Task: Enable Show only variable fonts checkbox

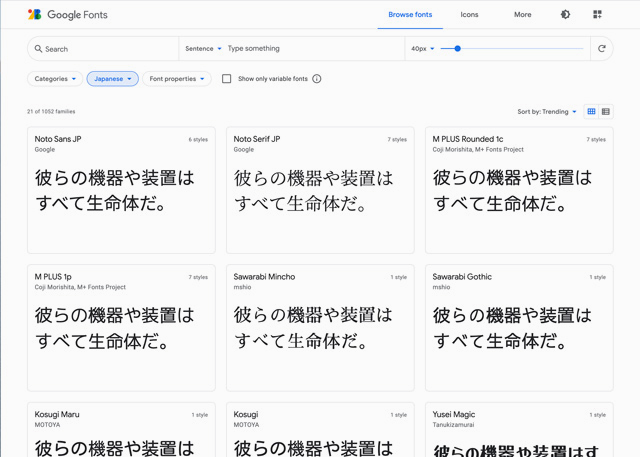Action: [x=227, y=79]
